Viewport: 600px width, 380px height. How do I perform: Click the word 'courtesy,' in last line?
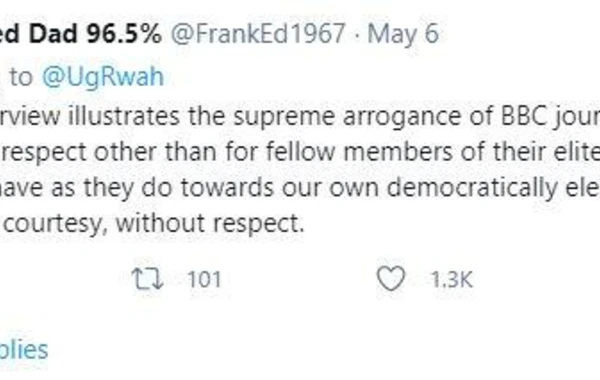(56, 223)
